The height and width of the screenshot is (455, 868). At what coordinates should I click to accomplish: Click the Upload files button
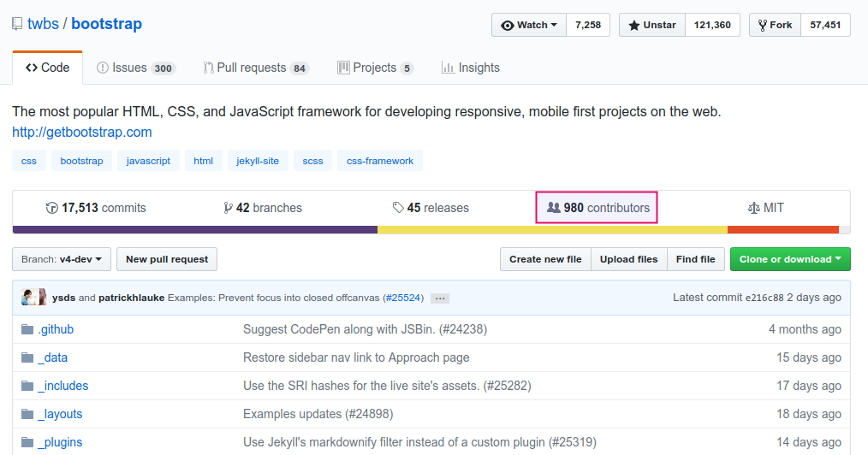(629, 259)
